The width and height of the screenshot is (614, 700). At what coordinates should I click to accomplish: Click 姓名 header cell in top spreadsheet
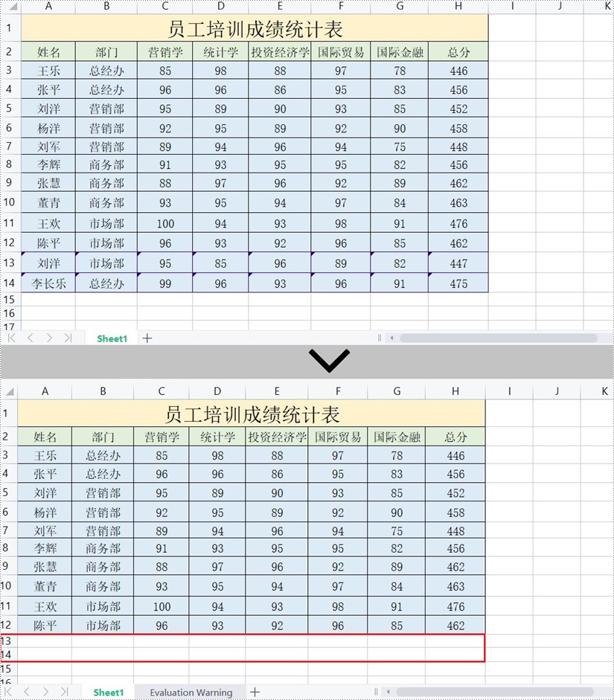click(48, 52)
